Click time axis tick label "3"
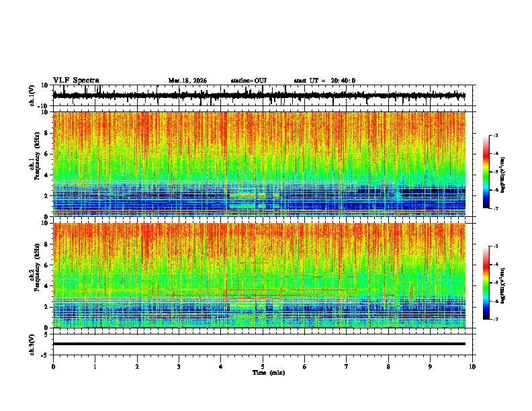The height and width of the screenshot is (411, 532). pyautogui.click(x=179, y=367)
